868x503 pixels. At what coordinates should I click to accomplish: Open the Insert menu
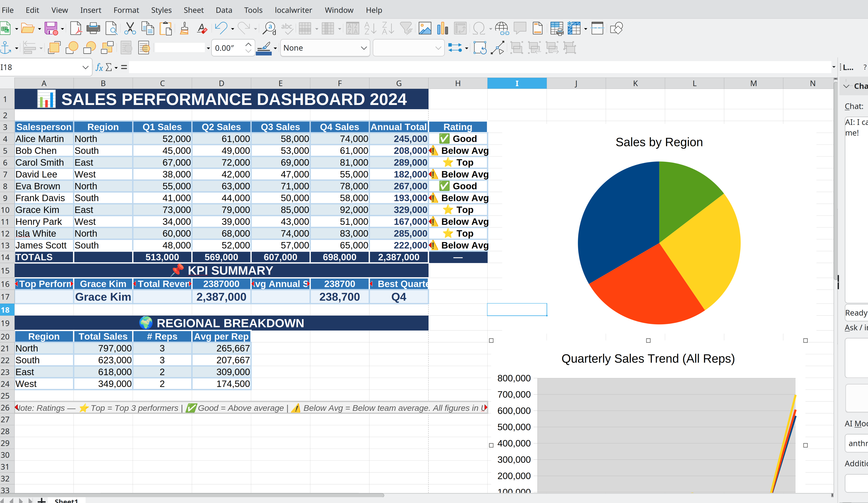coord(90,10)
